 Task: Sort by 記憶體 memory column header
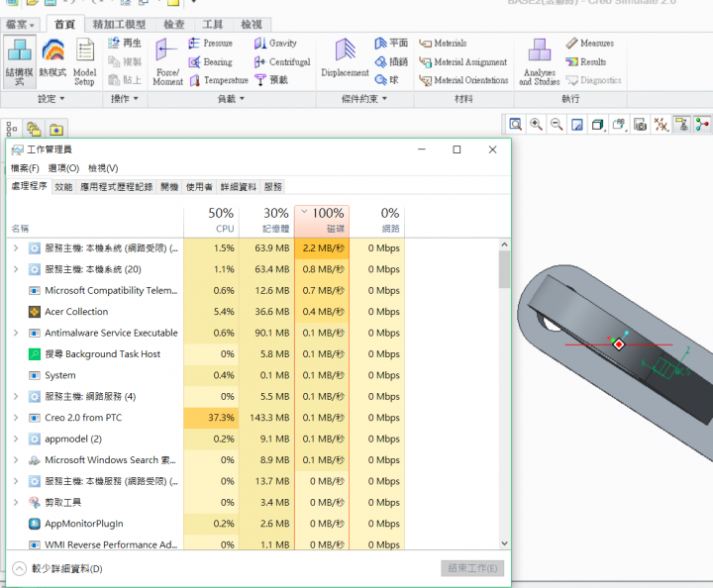coord(267,222)
